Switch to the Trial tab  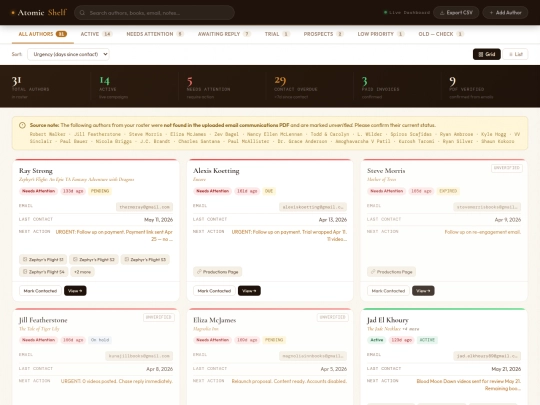277,34
